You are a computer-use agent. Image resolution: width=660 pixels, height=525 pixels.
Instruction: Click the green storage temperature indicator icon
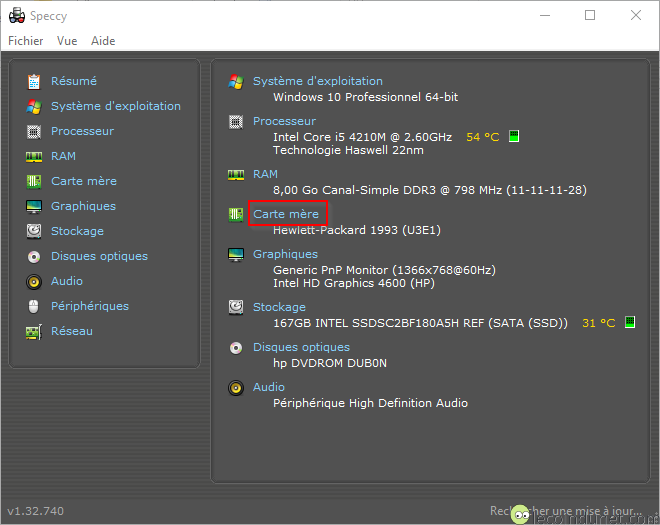[630, 322]
